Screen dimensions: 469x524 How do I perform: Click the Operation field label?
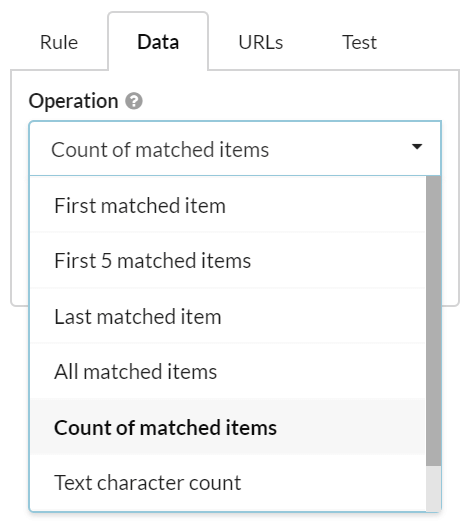coord(74,101)
